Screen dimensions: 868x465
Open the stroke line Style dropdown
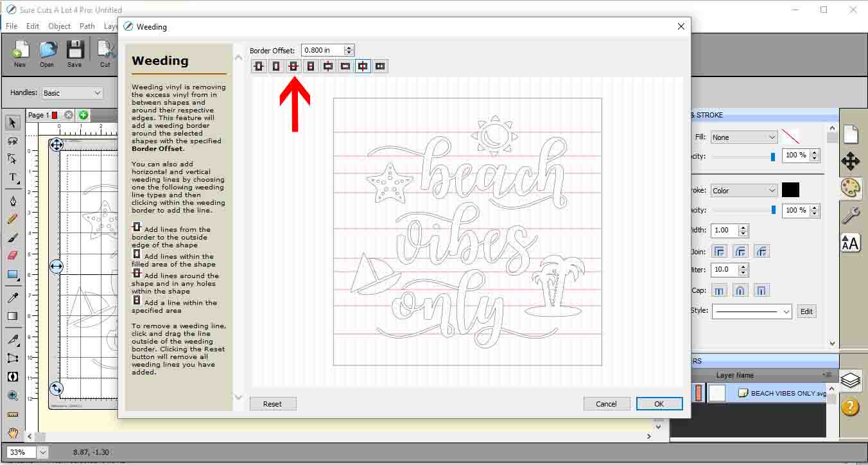752,311
